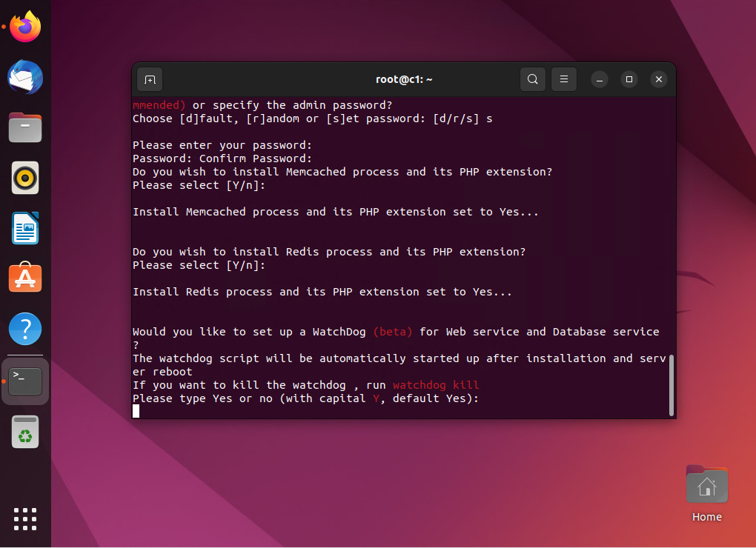Click the 'Please type Yes or no' prompt

pos(305,398)
